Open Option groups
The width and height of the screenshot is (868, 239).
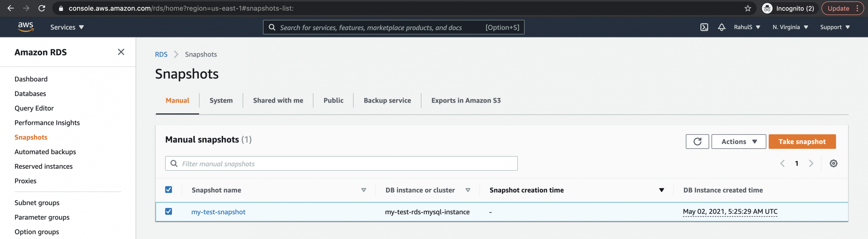point(37,232)
